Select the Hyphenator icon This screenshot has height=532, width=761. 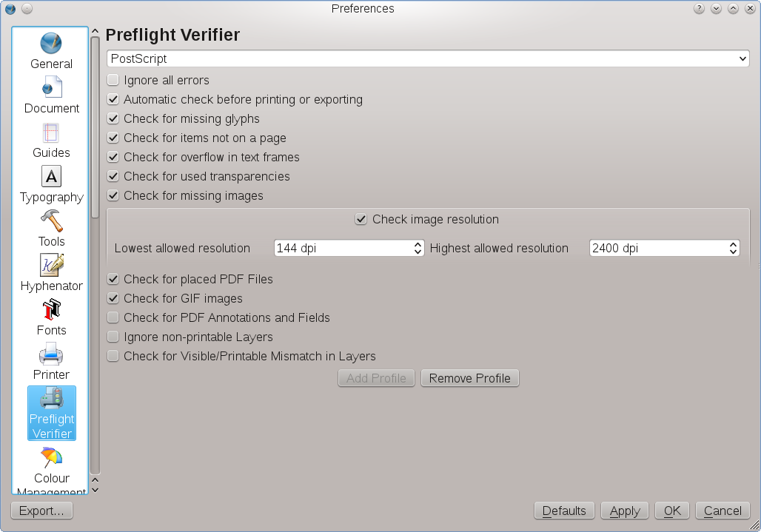51,266
